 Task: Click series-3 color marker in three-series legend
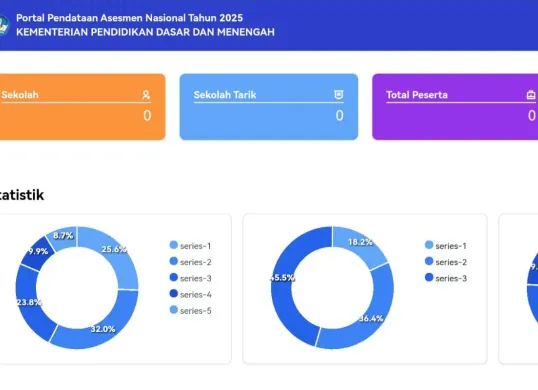[x=429, y=277]
